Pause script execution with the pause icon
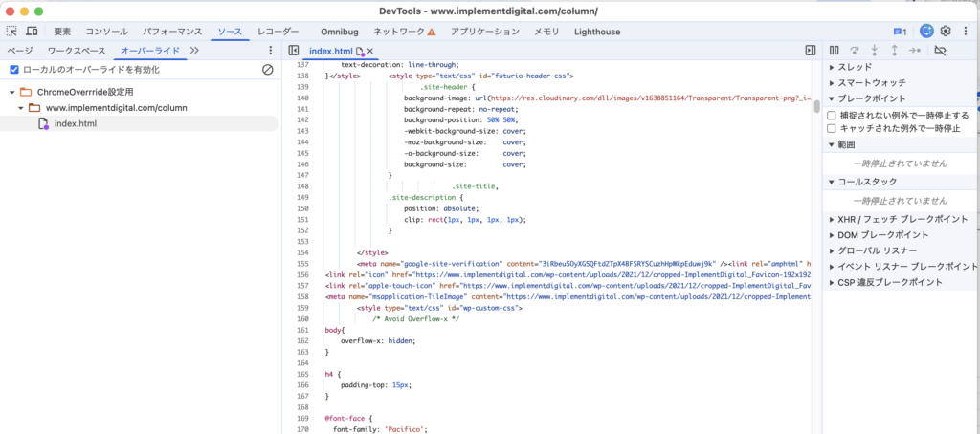This screenshot has width=980, height=434. point(835,51)
